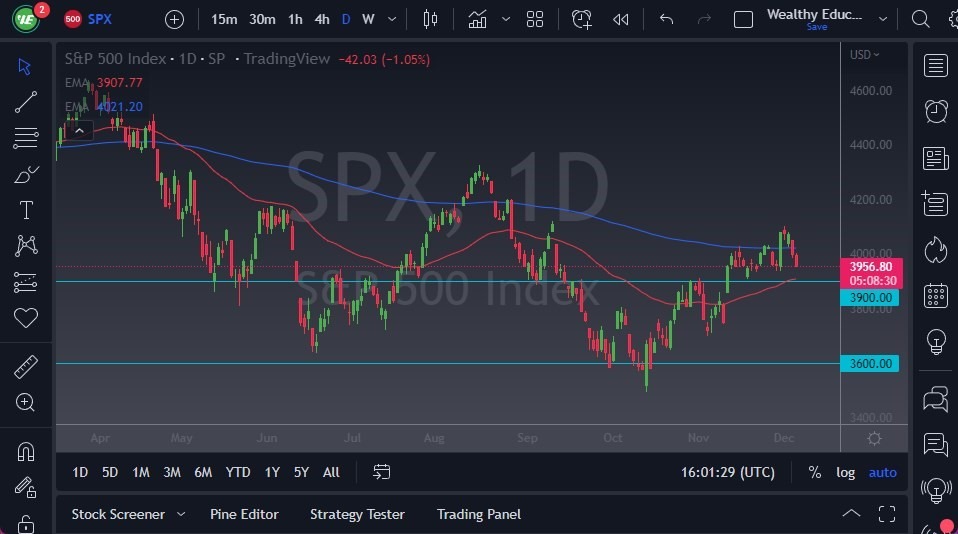Open the watchlist panel
Screen dimensions: 958x534
[x=935, y=65]
